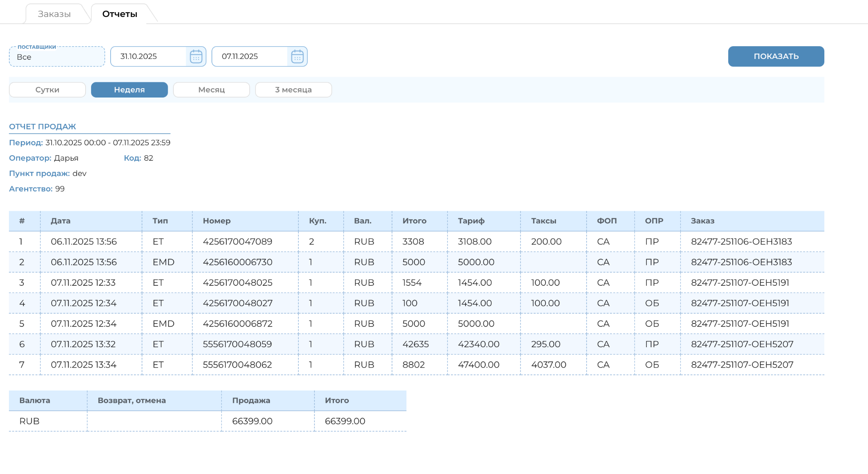
Task: Click the Продажа total value 66399.00
Action: click(251, 421)
